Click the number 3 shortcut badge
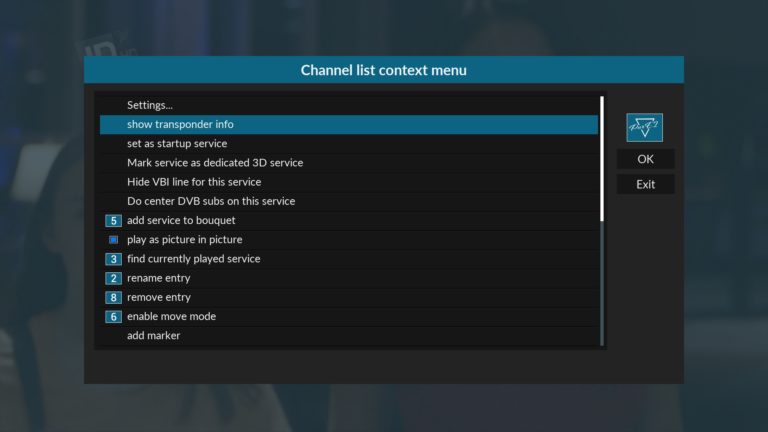Image resolution: width=768 pixels, height=432 pixels. [113, 259]
